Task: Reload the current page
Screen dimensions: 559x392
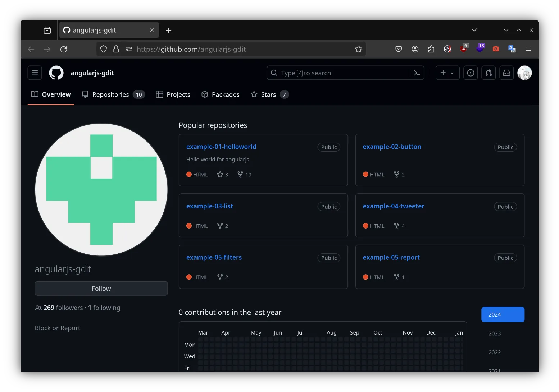Action: [64, 49]
